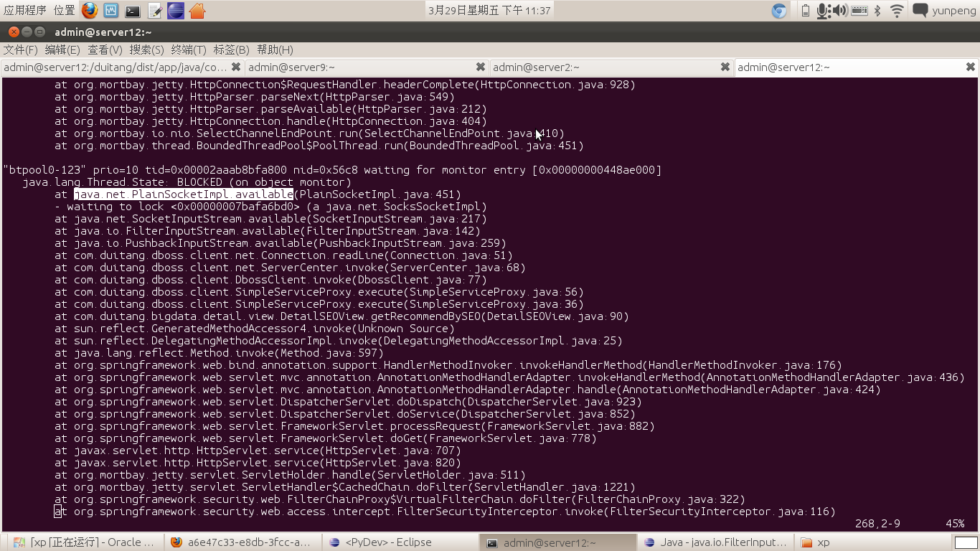Screen dimensions: 980x551
Task: Open the xp folder taskbar window
Action: point(871,542)
